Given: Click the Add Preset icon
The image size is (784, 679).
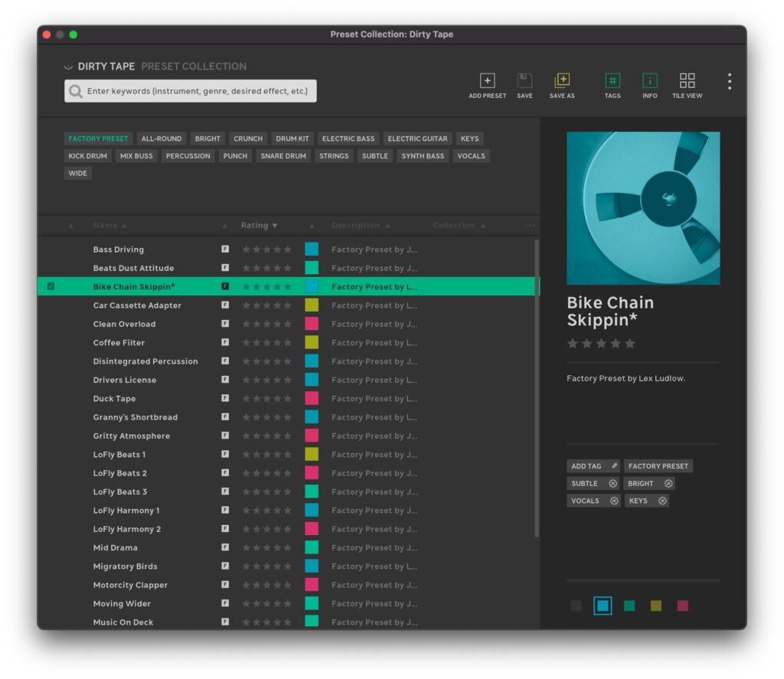Looking at the screenshot, I should [487, 81].
